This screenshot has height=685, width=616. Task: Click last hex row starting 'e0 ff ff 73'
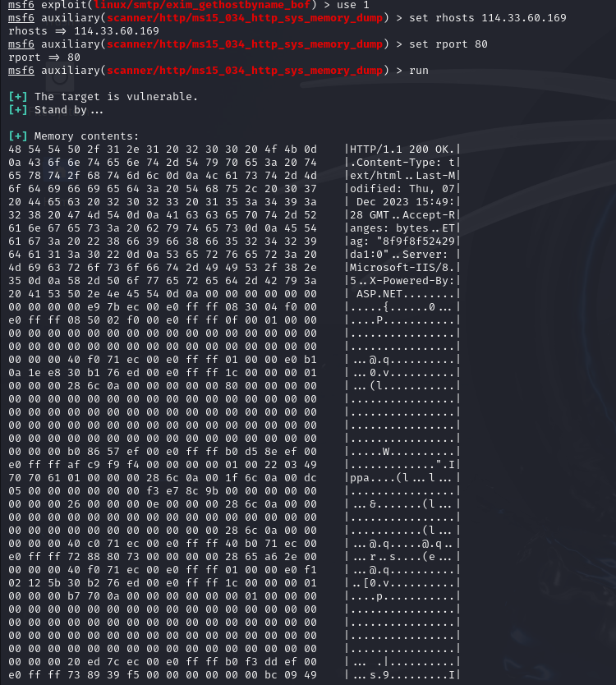[163, 674]
